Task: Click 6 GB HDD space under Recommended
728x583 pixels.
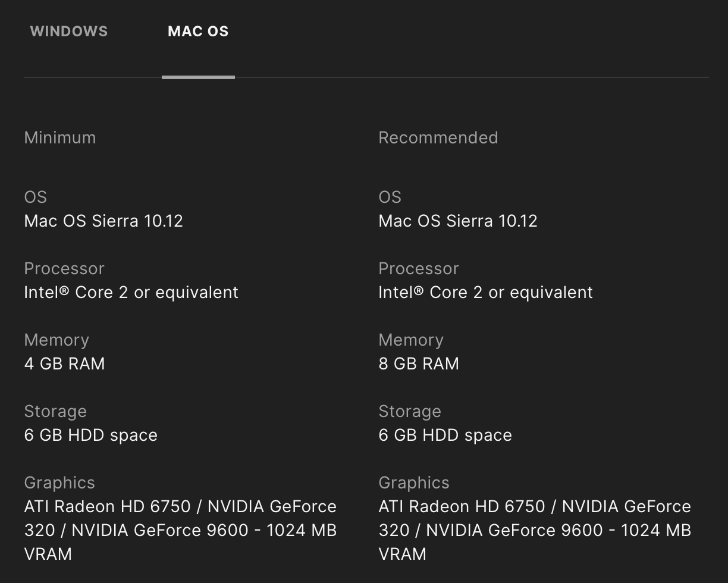Action: coord(445,435)
